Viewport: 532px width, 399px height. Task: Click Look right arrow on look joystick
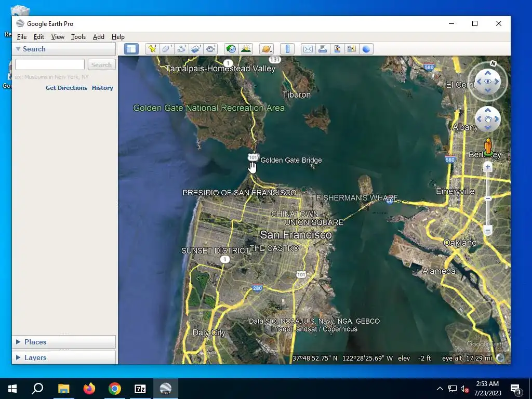496,82
